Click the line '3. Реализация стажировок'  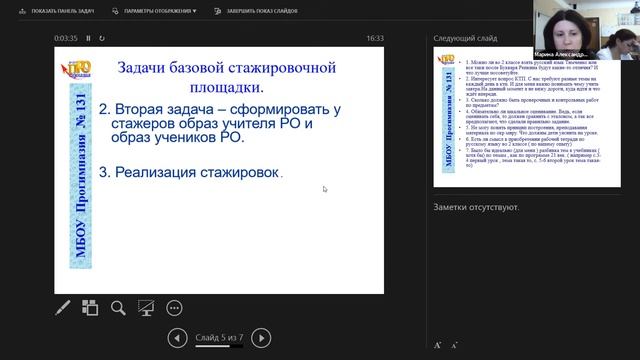click(191, 172)
